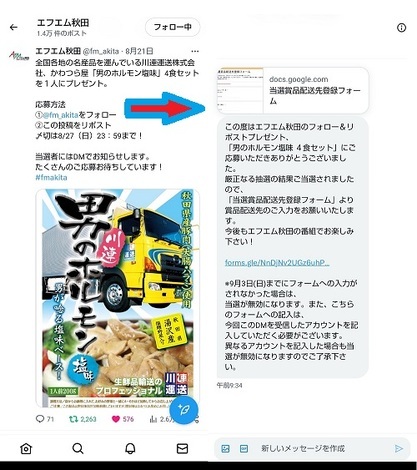The image size is (417, 470).
Task: Go back with the left arrow icon
Action: (x=14, y=27)
